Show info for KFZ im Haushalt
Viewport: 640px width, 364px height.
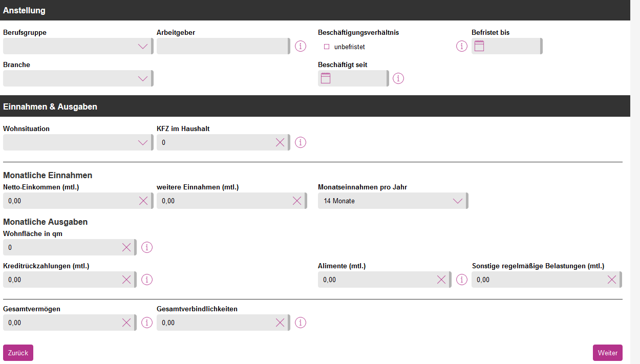[301, 142]
